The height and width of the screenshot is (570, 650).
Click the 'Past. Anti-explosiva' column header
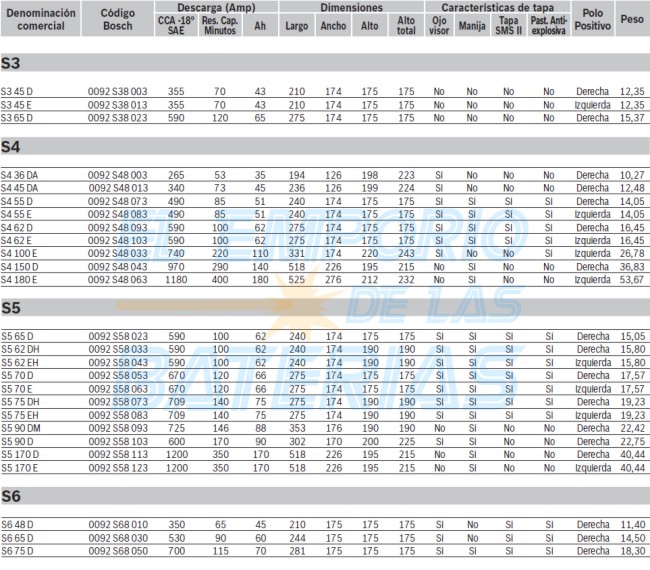(549, 25)
